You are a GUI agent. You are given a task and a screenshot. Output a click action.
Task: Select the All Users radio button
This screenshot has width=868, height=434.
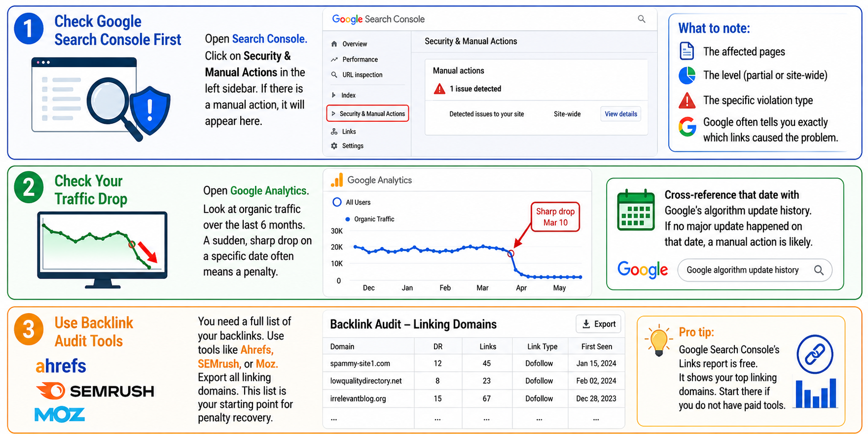[x=337, y=202]
